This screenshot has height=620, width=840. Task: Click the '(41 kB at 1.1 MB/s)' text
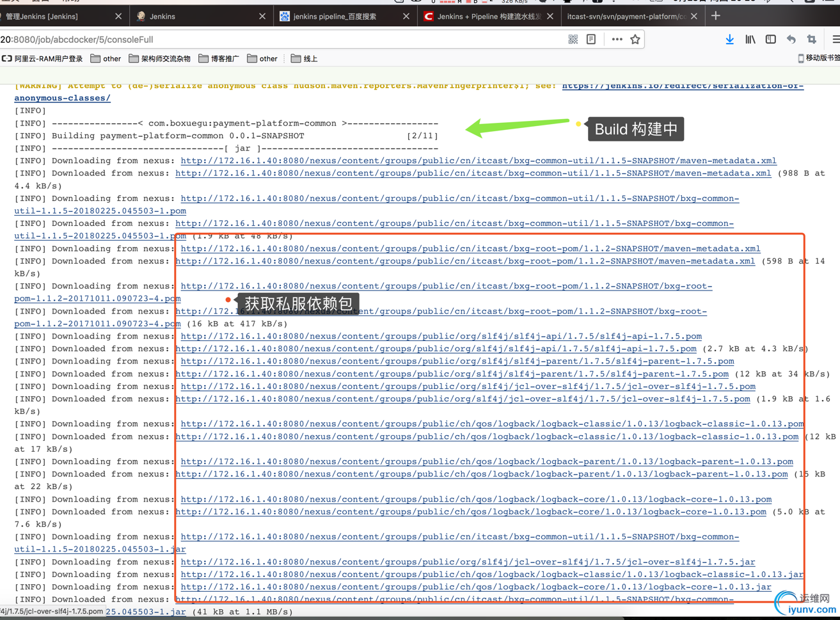point(242,612)
